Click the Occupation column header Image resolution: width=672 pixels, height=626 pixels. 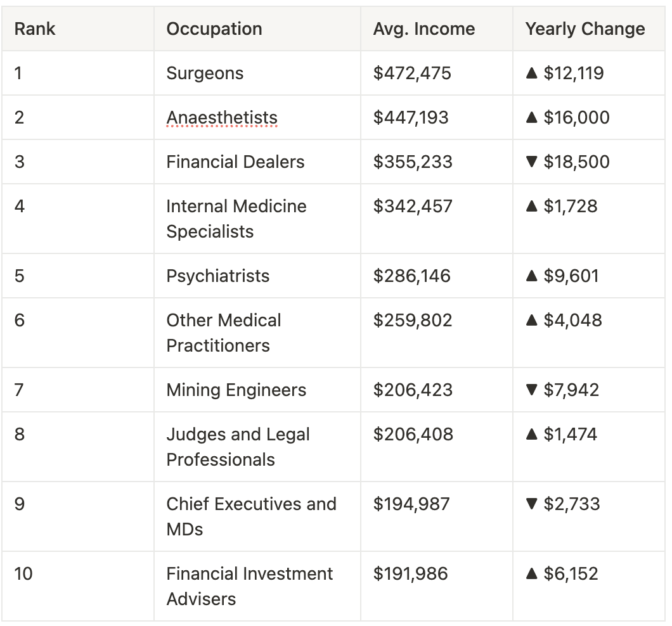[x=214, y=29]
